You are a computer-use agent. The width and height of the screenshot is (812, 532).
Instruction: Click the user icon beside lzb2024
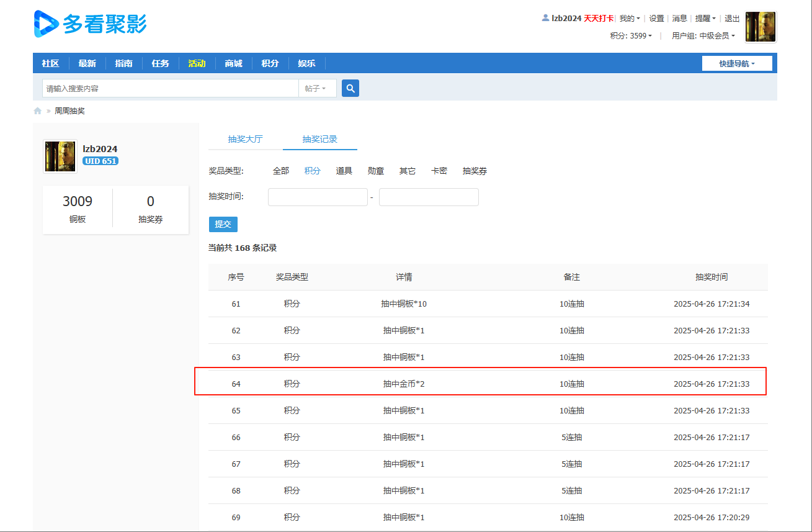[x=545, y=18]
